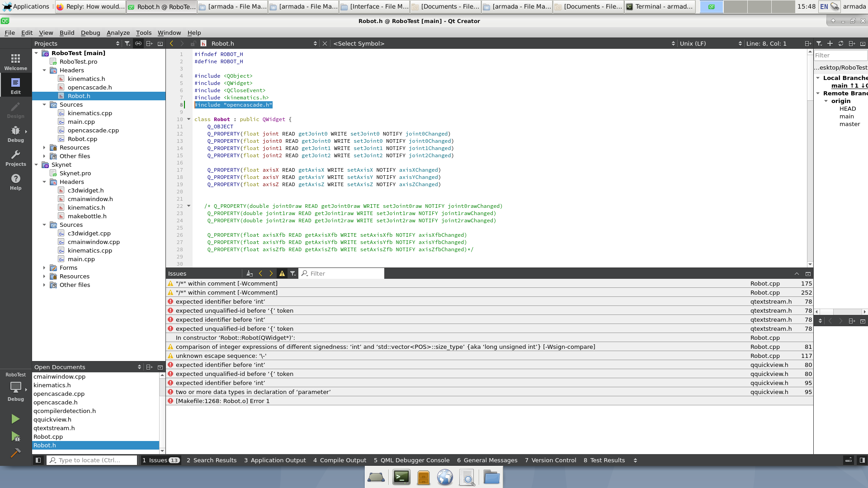Switch to Terminal window in taskbar
This screenshot has height=488, width=868.
pos(660,6)
